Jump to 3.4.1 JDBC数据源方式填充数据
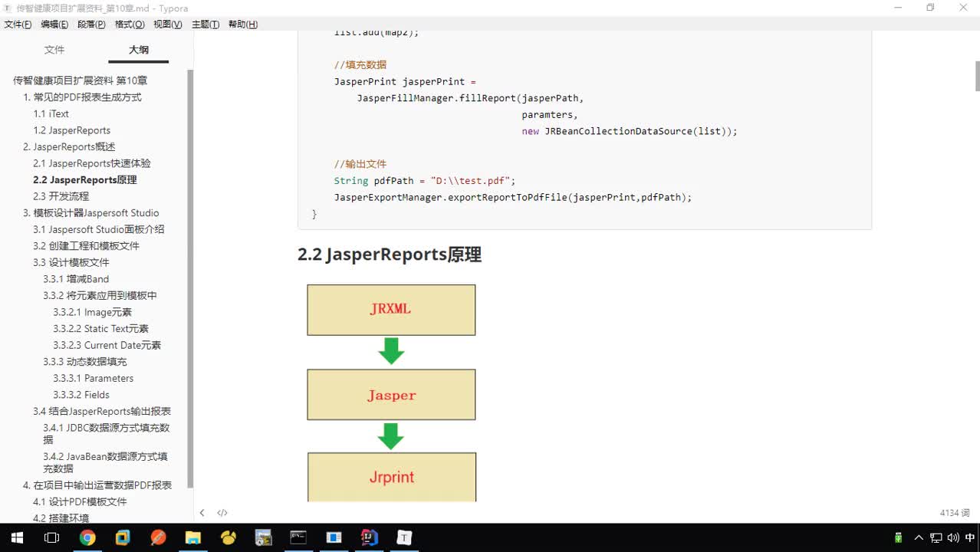Screen dimensions: 980x552 [x=107, y=434]
